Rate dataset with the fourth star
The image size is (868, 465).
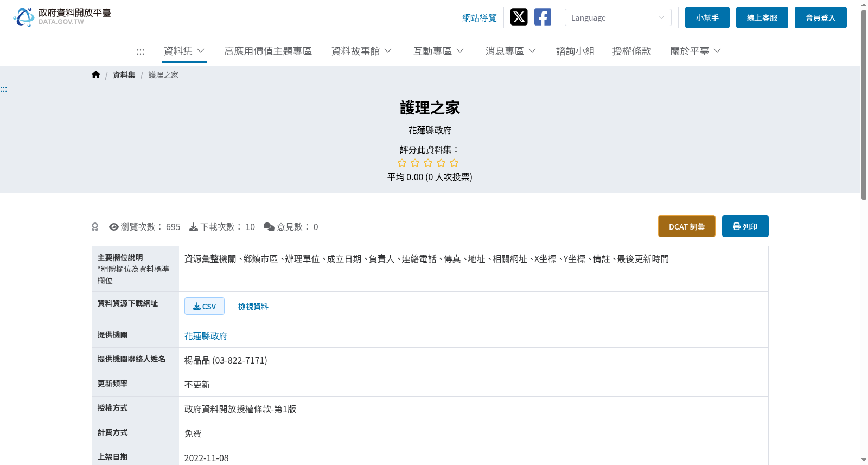tap(441, 163)
